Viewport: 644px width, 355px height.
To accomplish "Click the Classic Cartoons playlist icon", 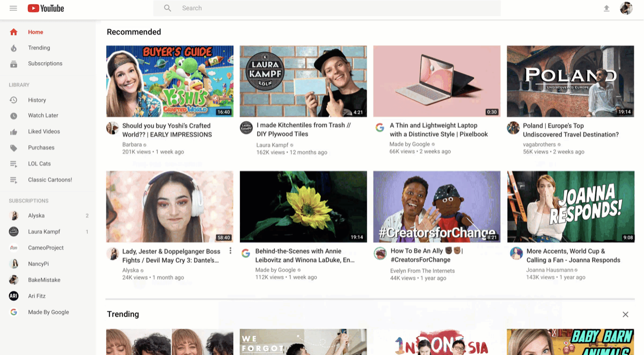I will [x=13, y=180].
